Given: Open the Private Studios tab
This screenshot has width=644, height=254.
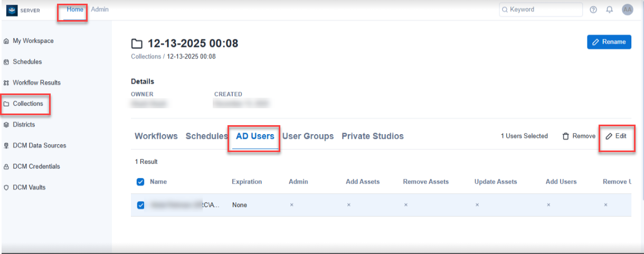Looking at the screenshot, I should 373,136.
